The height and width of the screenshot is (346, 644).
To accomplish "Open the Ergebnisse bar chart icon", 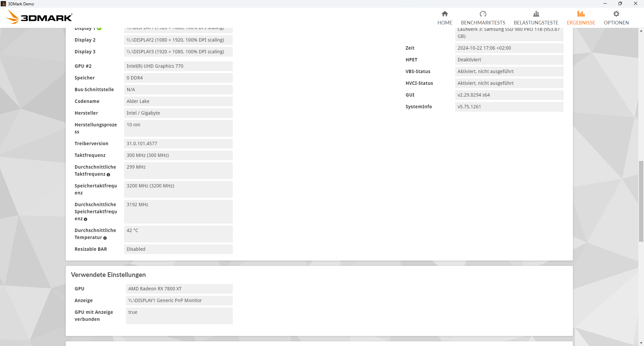I will [x=581, y=14].
